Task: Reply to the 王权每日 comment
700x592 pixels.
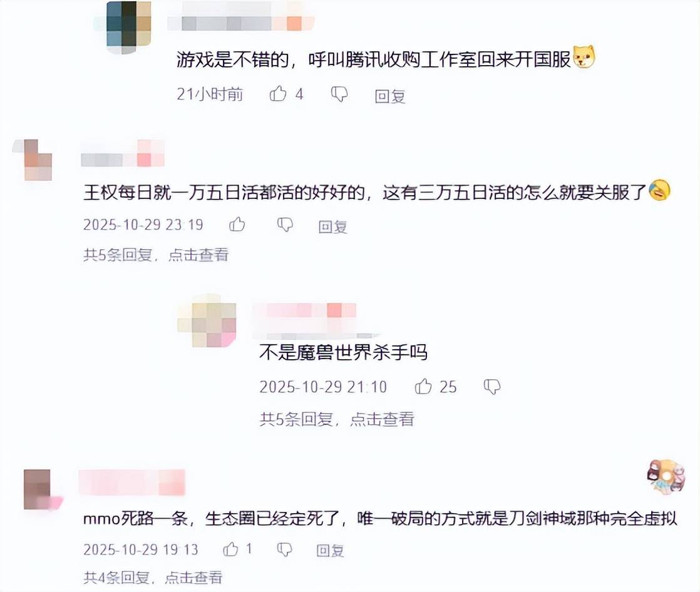Action: click(332, 227)
